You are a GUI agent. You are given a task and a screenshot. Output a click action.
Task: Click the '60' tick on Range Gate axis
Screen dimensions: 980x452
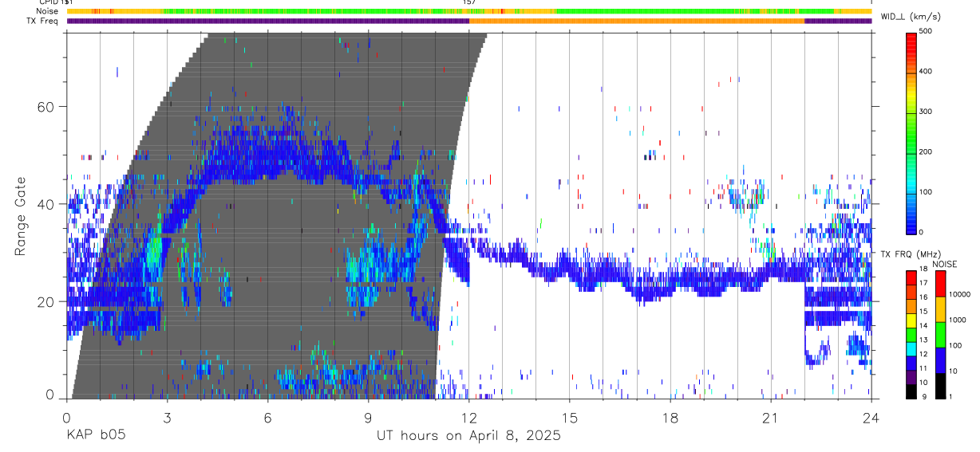tap(46, 107)
